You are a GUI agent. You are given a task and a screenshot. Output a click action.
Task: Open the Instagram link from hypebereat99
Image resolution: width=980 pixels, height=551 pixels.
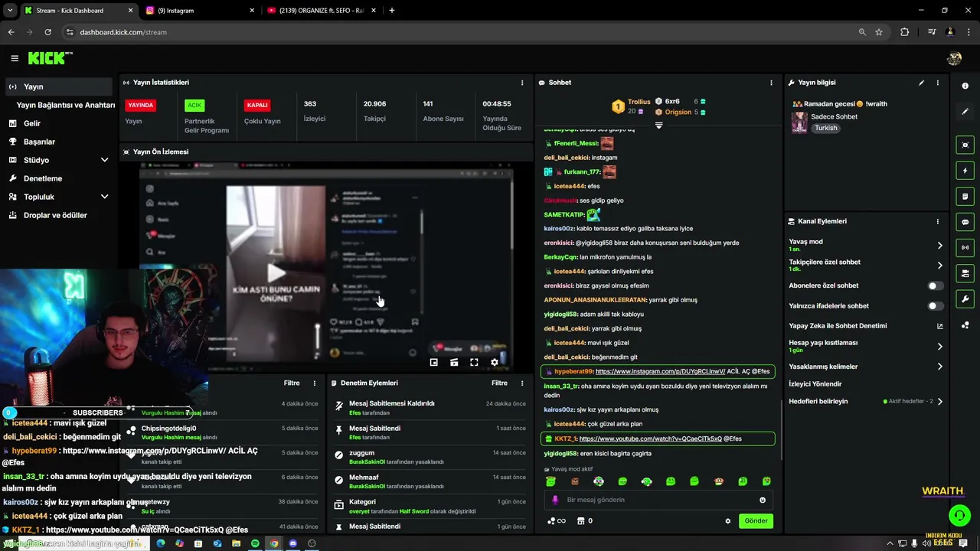660,371
